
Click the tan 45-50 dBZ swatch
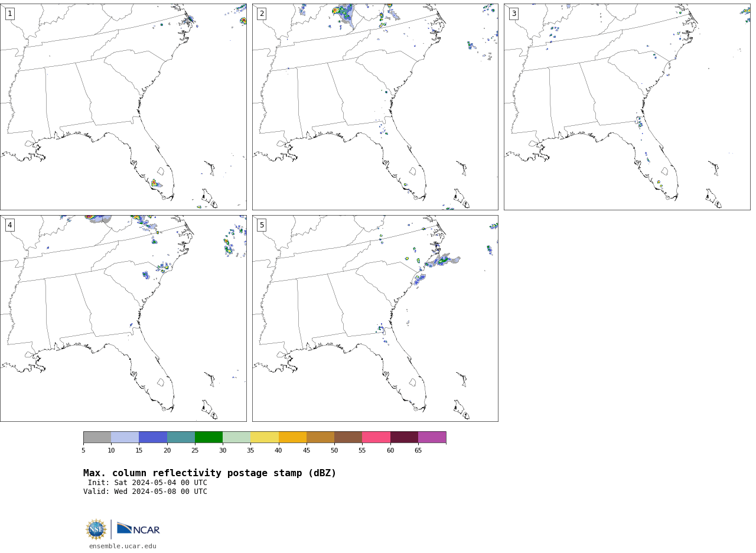click(320, 437)
